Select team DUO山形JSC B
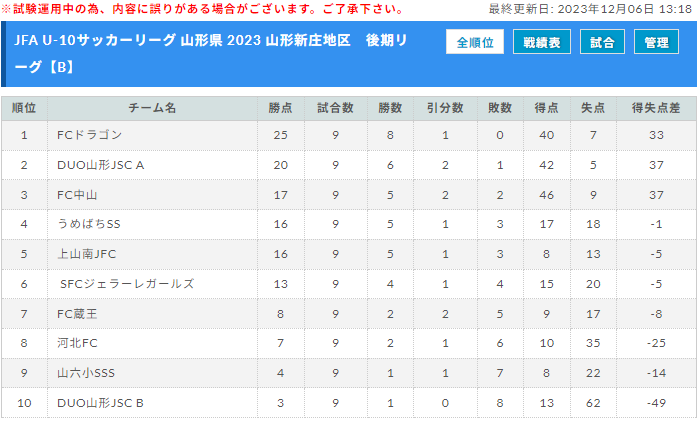 pos(100,403)
